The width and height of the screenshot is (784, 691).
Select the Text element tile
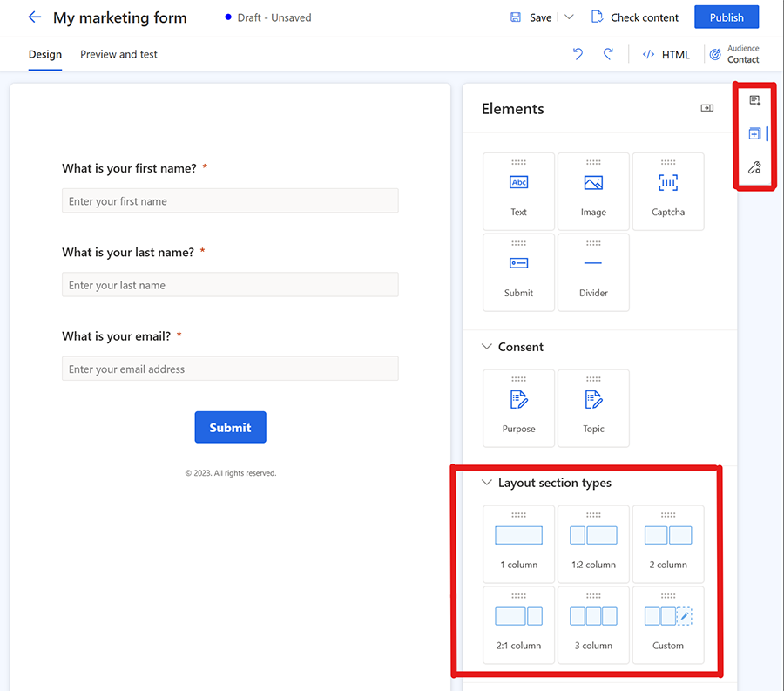coord(518,192)
